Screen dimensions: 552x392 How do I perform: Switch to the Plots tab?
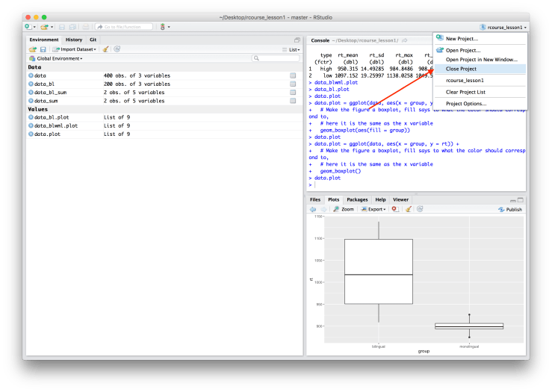(333, 199)
